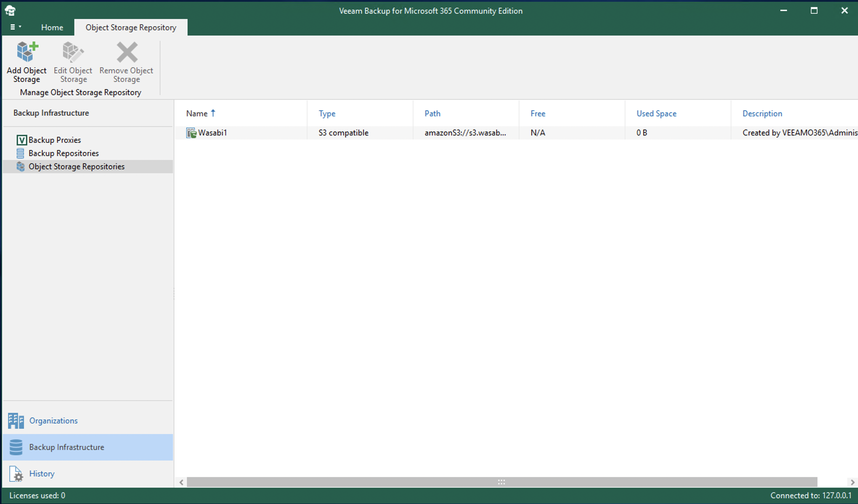Select the Object Storage Repository ribbon tab
Viewport: 858px width, 504px height.
coord(131,27)
